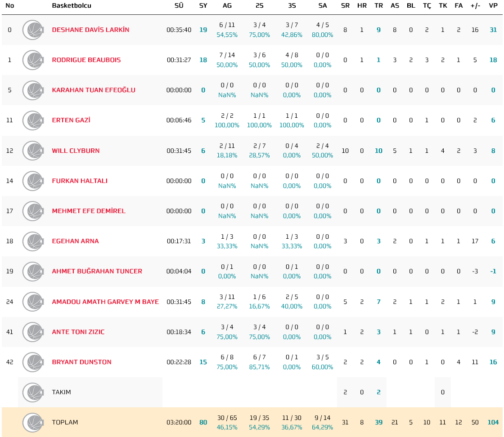Click Amadou M Baye's avatar icon
The height and width of the screenshot is (437, 504).
(33, 302)
